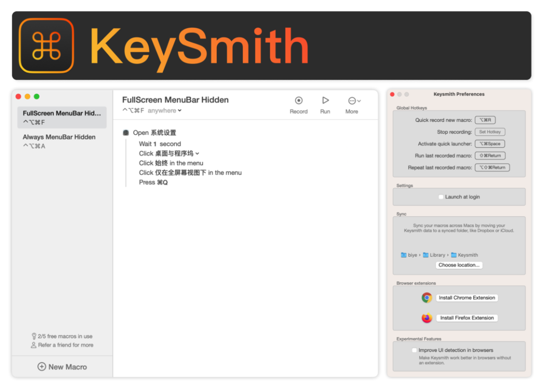The width and height of the screenshot is (542, 392).
Task: Click the lightbulb icon beside free macros
Action: pyautogui.click(x=34, y=336)
